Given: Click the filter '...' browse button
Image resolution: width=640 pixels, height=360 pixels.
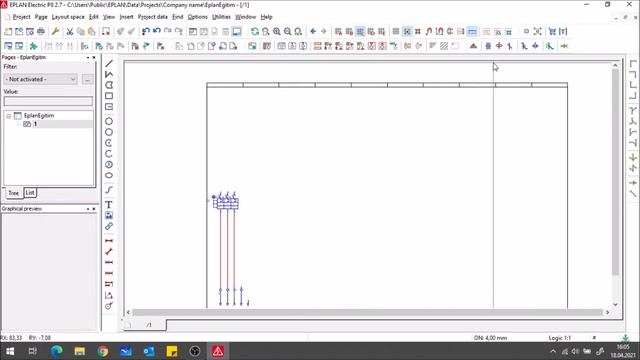Looking at the screenshot, I should pos(87,79).
